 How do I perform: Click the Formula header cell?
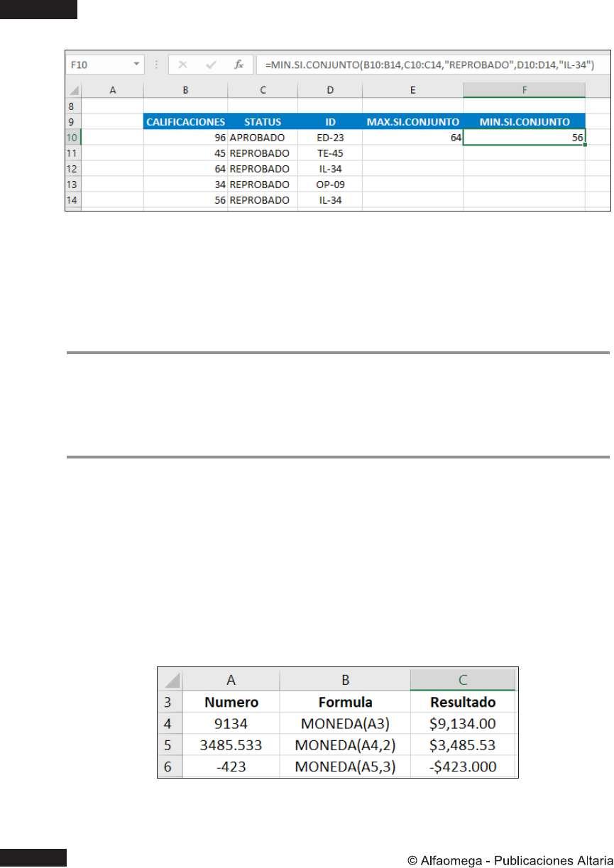[x=345, y=703]
